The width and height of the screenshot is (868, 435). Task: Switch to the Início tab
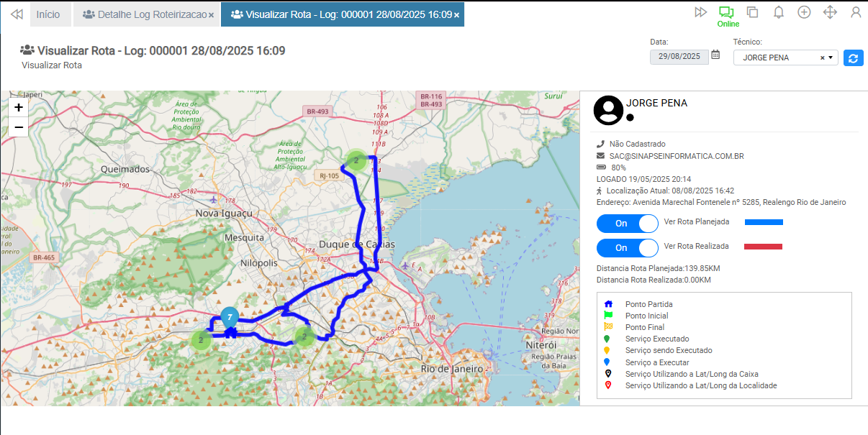[48, 14]
